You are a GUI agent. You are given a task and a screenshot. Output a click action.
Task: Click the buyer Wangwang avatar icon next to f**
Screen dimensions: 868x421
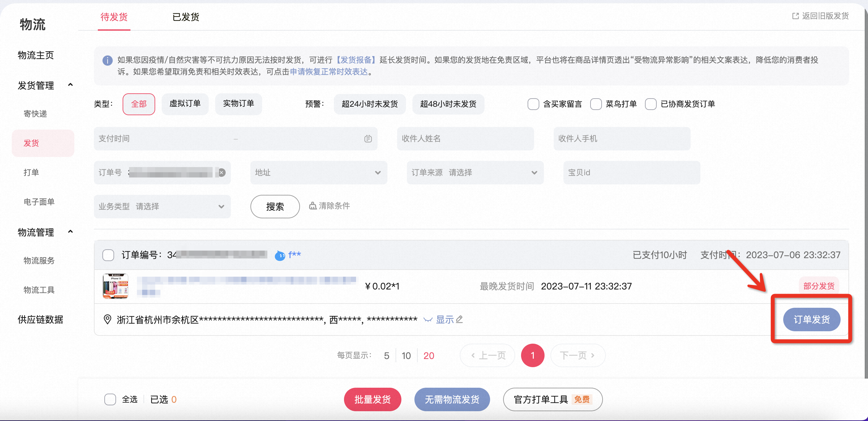point(280,255)
